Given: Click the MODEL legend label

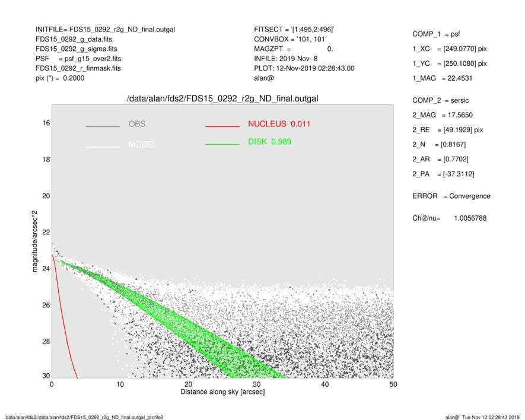Looking at the screenshot, I should pyautogui.click(x=142, y=145).
